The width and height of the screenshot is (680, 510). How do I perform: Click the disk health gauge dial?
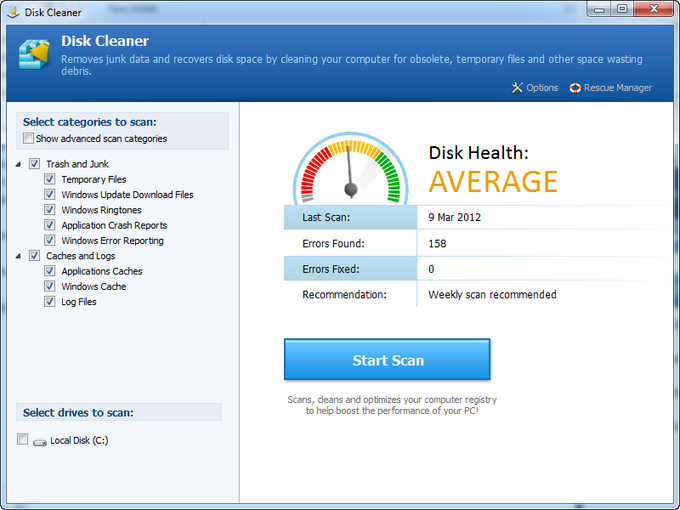pyautogui.click(x=350, y=168)
